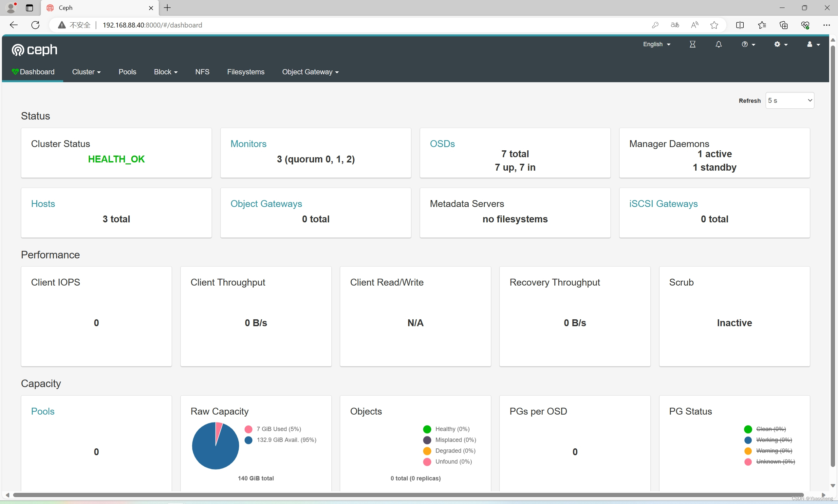Open the Pools menu item
Viewport: 838px width, 504px height.
[127, 72]
